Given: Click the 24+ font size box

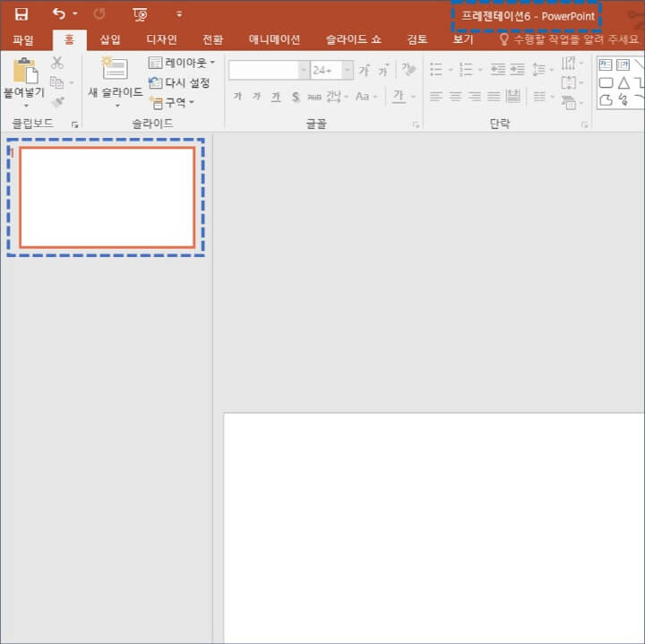Looking at the screenshot, I should (x=326, y=70).
